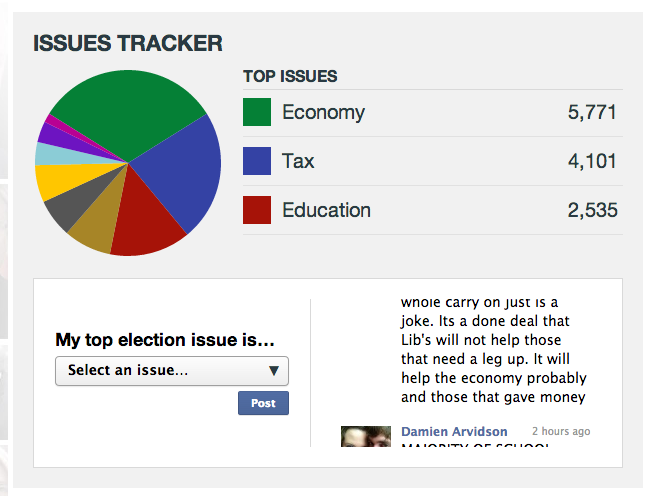Select the Economy issue label
The width and height of the screenshot is (655, 496).
[323, 113]
